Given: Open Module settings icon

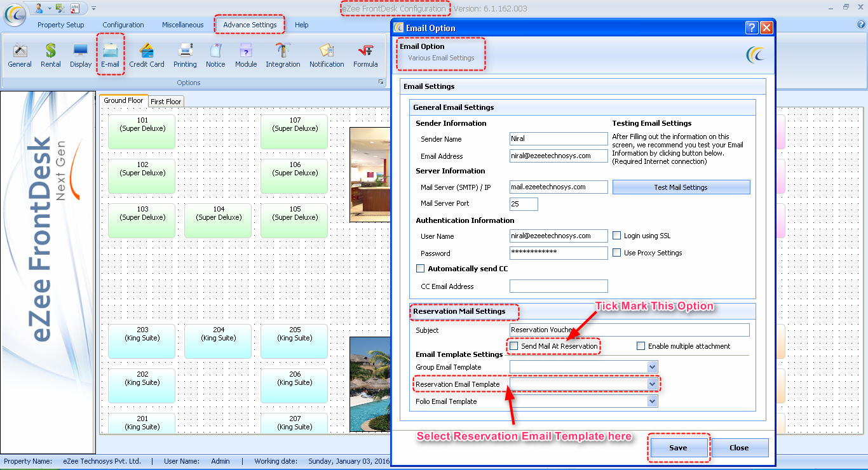Looking at the screenshot, I should (246, 55).
